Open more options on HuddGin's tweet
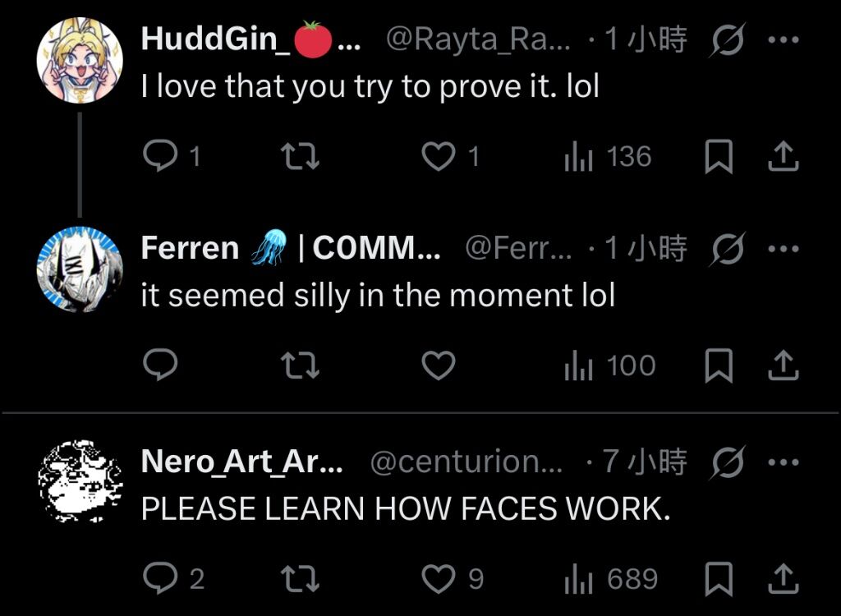 (x=784, y=39)
